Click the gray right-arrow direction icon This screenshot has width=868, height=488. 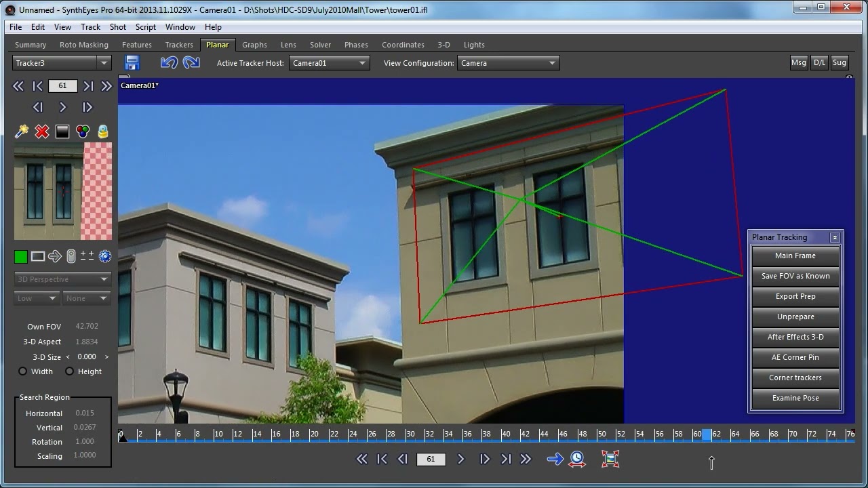coord(55,256)
